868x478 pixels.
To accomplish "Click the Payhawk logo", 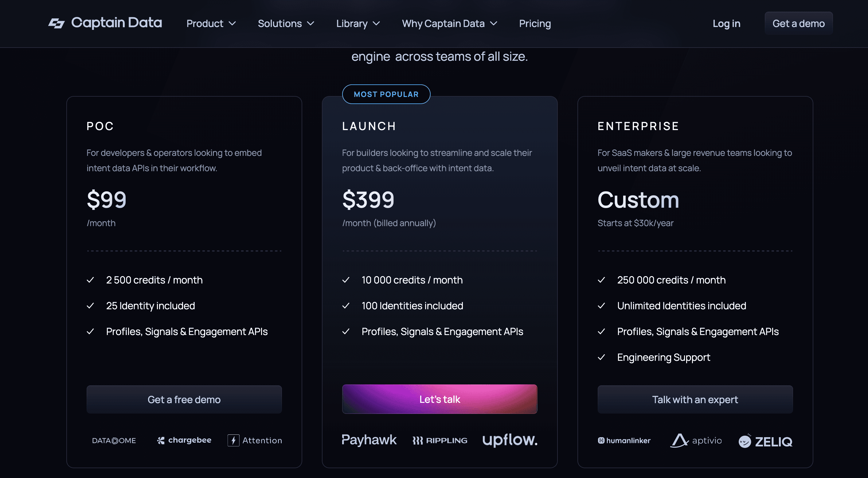I will [369, 440].
